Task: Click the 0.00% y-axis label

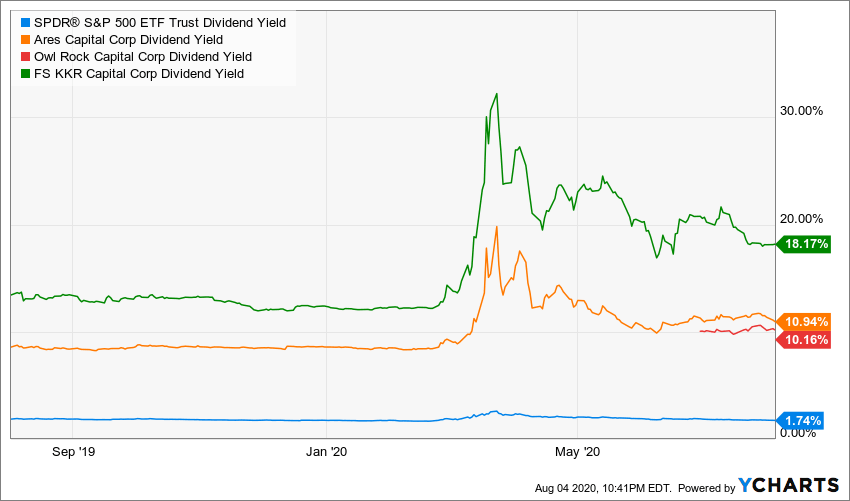Action: pos(799,433)
